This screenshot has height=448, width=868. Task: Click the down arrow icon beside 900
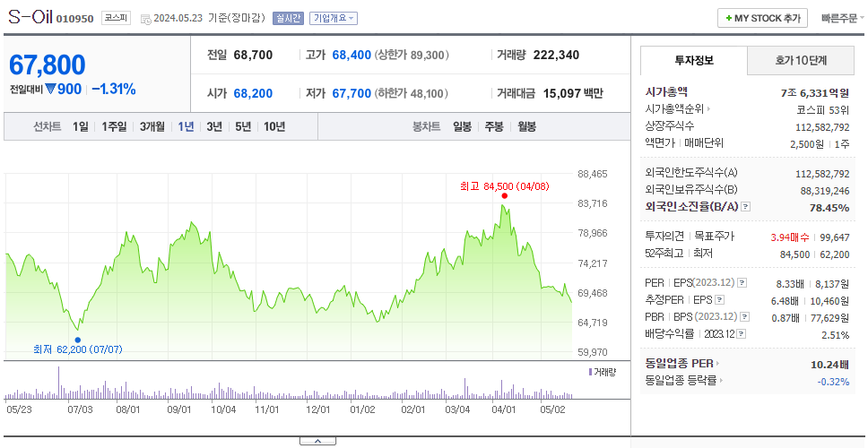click(x=50, y=89)
